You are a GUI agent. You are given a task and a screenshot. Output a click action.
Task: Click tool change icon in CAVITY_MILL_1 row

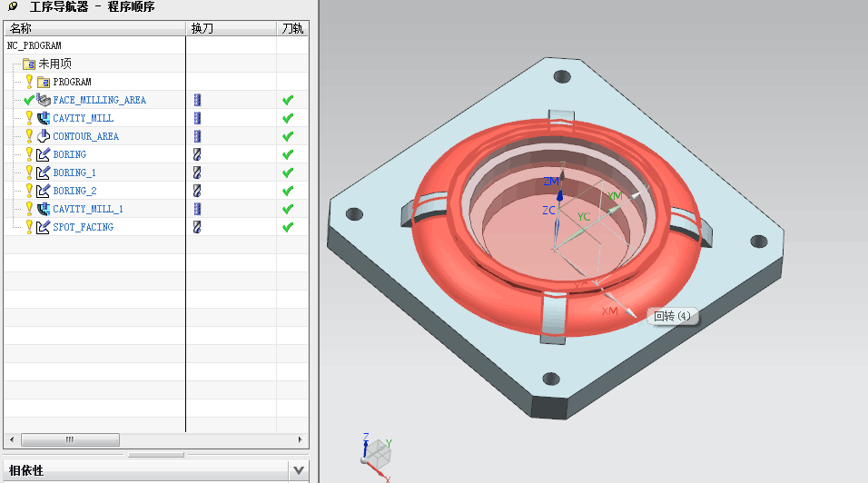click(x=198, y=209)
